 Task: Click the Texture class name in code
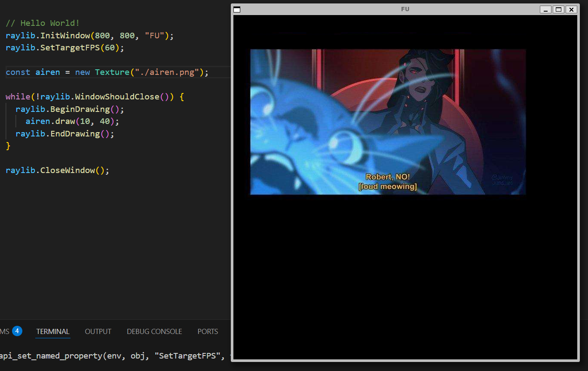(x=112, y=72)
